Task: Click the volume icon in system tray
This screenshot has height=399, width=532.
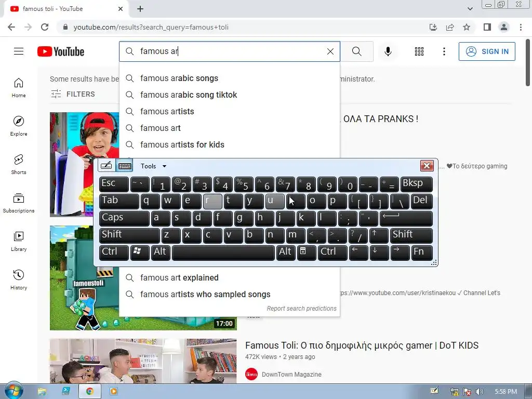Action: pos(479,392)
